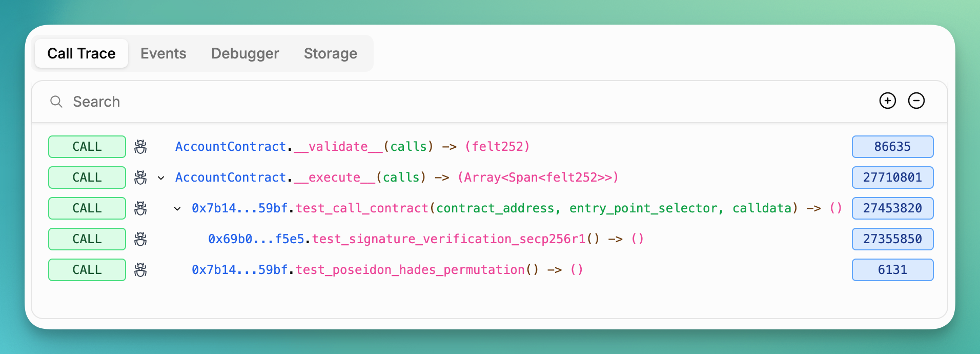Click bug icon beside test_poseidon_hades_permutation
Image resolution: width=980 pixels, height=354 pixels.
click(140, 270)
